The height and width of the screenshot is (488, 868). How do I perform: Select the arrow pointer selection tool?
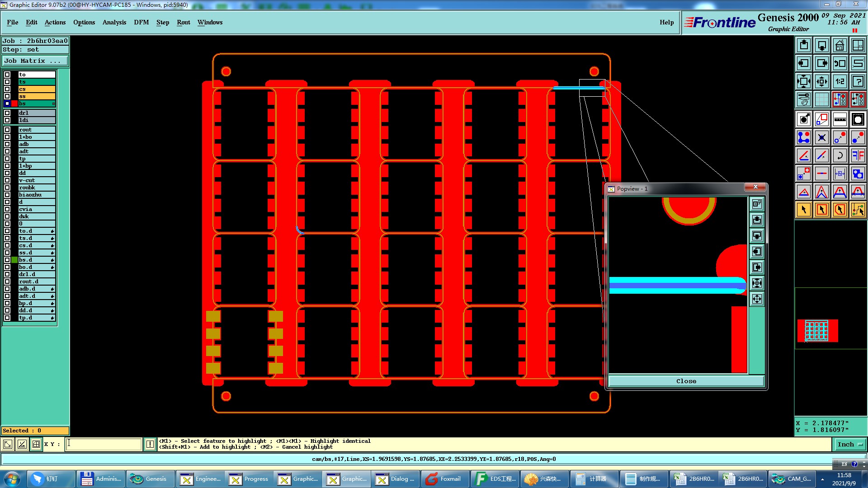[x=804, y=210]
